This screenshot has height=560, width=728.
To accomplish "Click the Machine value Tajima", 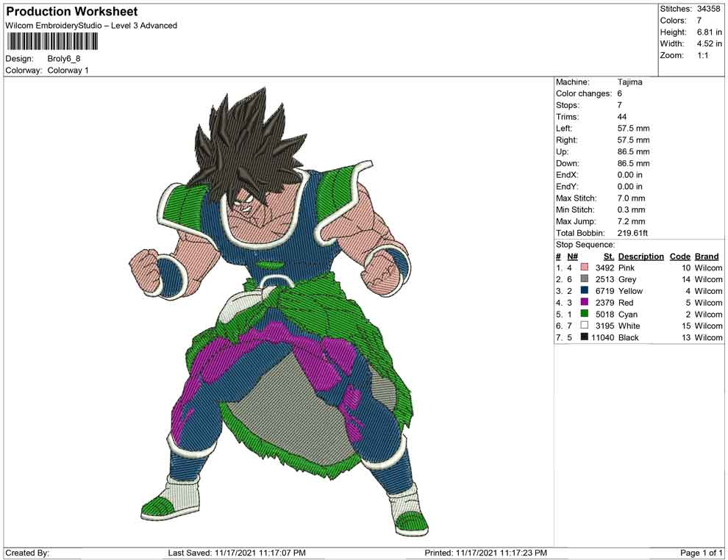I will click(629, 82).
